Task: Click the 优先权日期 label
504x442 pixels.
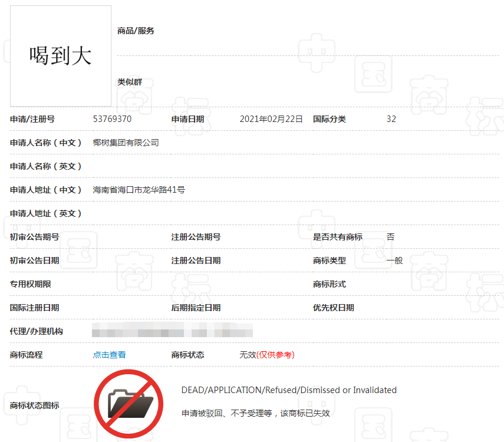Action: [x=334, y=308]
